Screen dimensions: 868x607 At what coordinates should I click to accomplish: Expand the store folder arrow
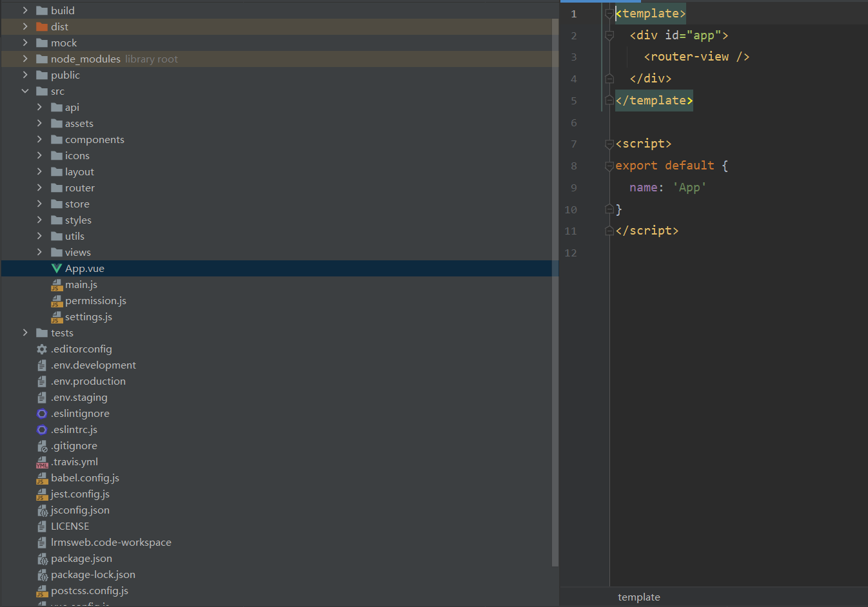point(39,204)
